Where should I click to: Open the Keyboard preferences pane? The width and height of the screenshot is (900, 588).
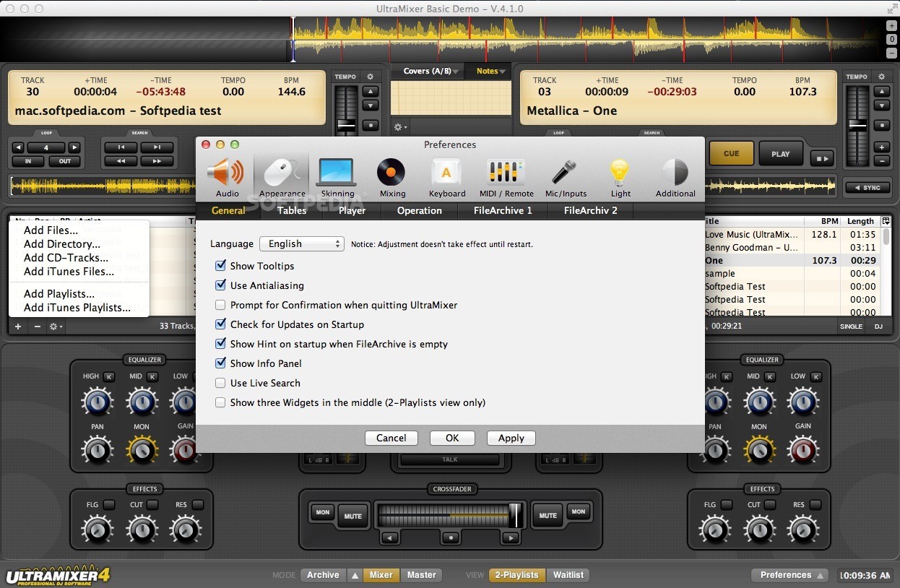coord(447,177)
